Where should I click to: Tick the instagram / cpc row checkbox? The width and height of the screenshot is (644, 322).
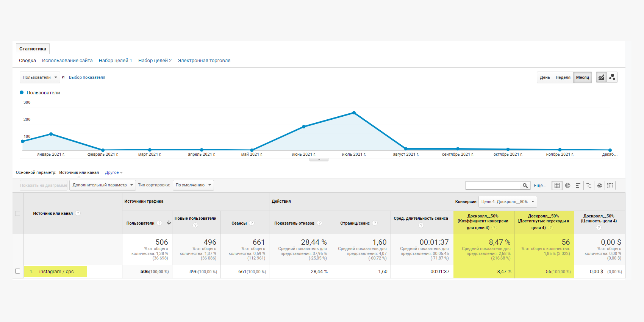coord(17,271)
